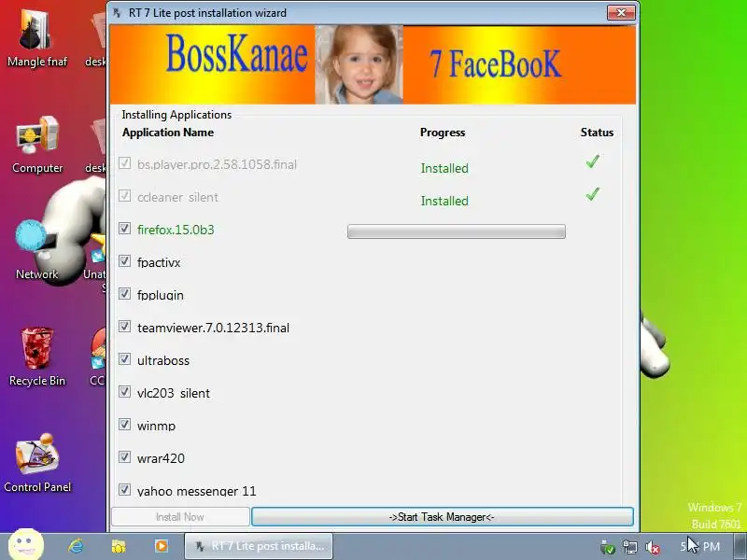Open Windows Explorer from the taskbar
747x560 pixels.
coord(119,546)
